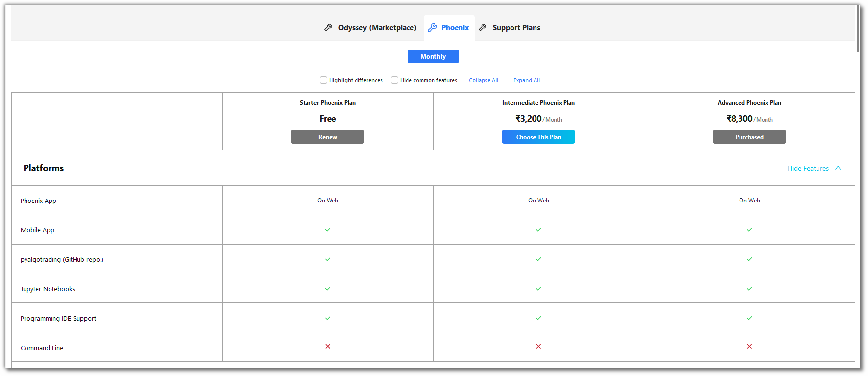Click Command Line red cross, Intermediate column
Screen dimensions: 868x376
[x=538, y=346]
